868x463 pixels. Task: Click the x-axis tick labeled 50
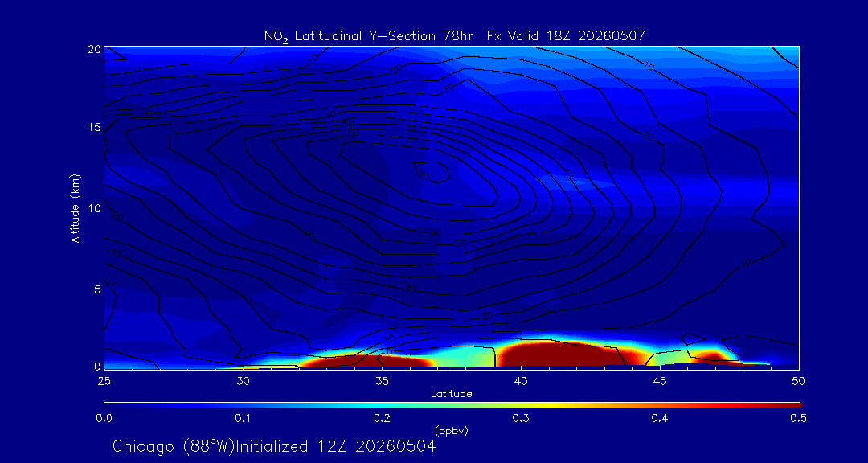[798, 381]
